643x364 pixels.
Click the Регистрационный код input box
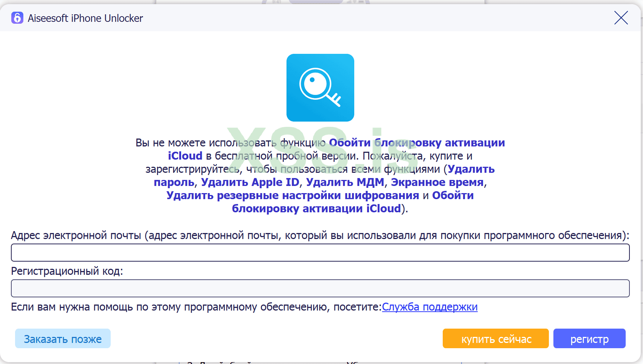(320, 288)
